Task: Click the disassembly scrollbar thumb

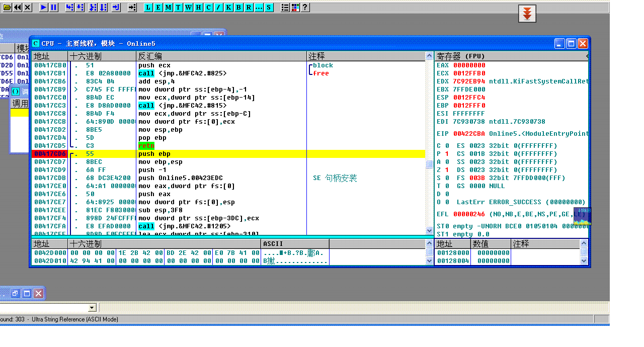Action: [429, 164]
